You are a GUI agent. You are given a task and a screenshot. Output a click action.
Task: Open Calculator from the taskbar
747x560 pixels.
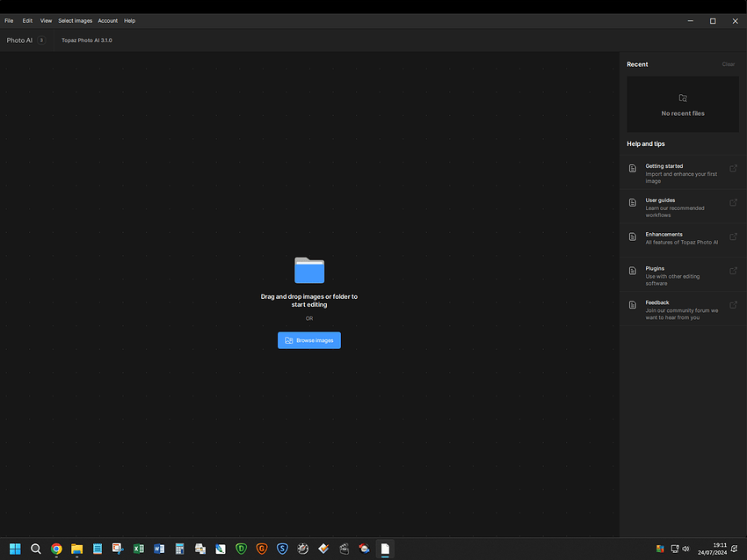coord(179,549)
